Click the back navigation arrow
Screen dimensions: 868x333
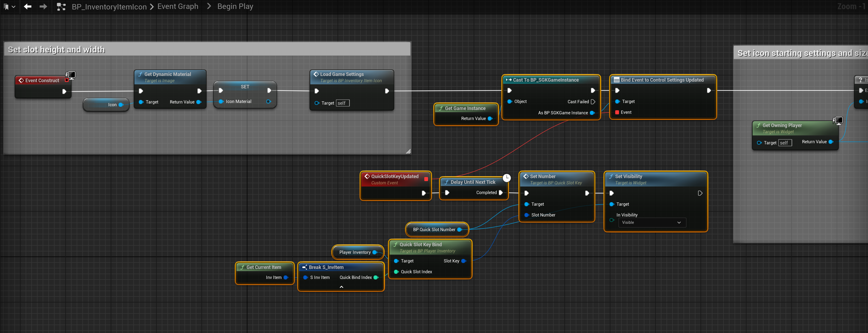(28, 6)
